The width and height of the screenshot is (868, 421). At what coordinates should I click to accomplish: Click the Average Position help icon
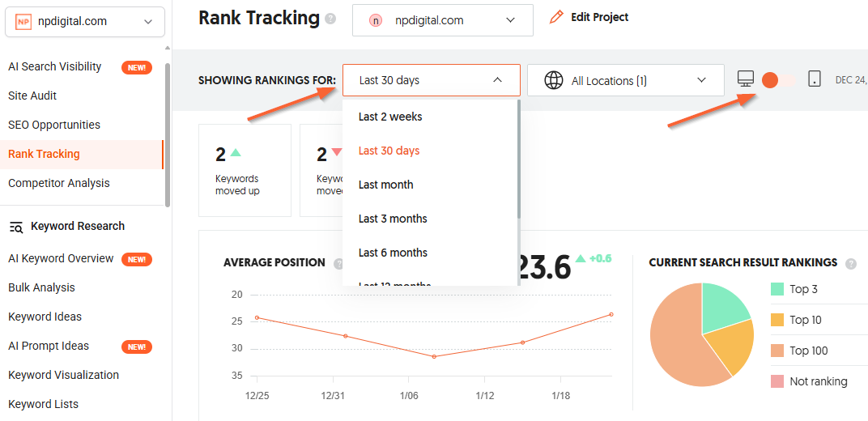point(338,264)
